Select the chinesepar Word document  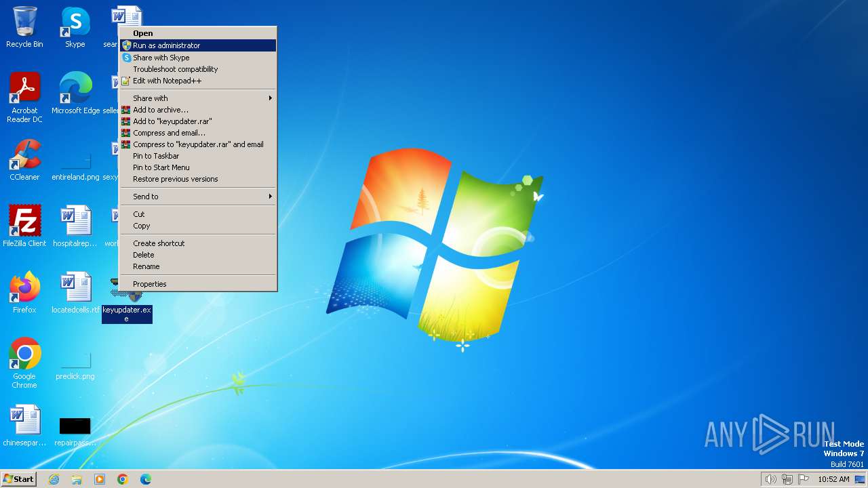24,426
